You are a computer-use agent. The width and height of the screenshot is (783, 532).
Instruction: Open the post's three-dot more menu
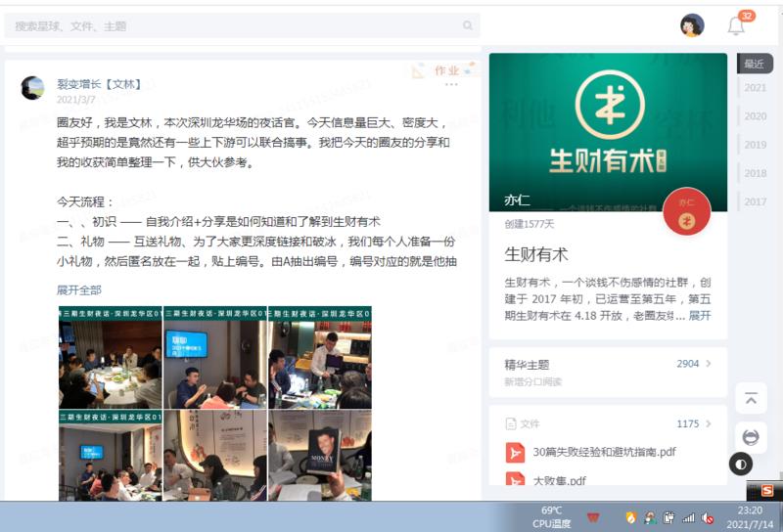(x=451, y=84)
